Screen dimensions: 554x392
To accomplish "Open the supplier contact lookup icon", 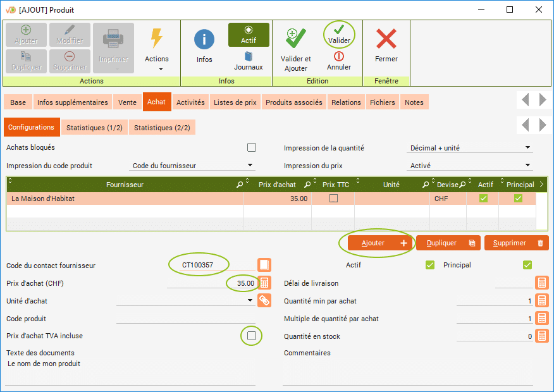I will click(x=264, y=265).
